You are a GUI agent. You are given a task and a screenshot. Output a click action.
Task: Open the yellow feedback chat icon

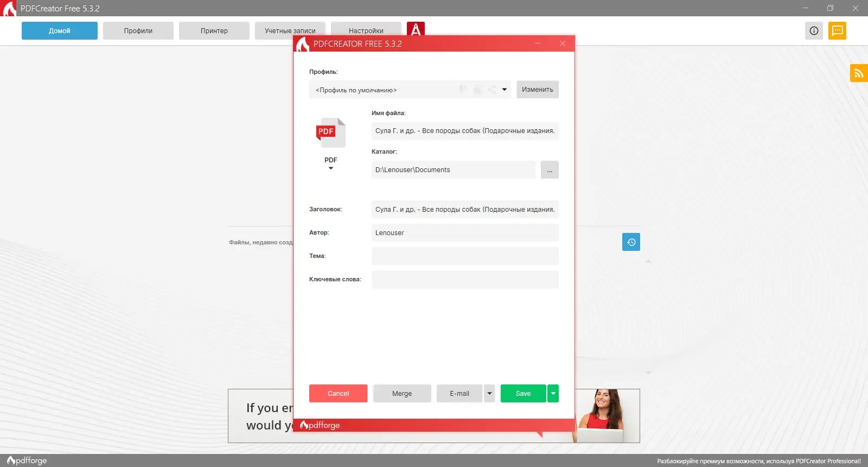[837, 31]
